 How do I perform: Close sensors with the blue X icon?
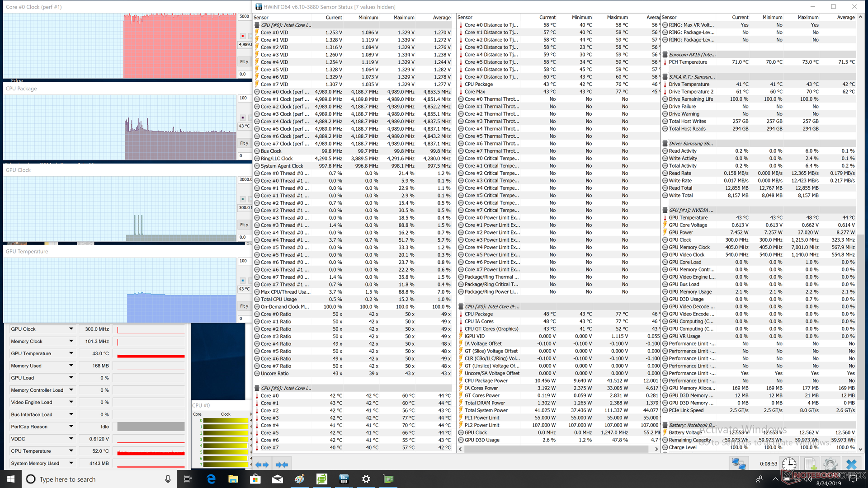851,464
